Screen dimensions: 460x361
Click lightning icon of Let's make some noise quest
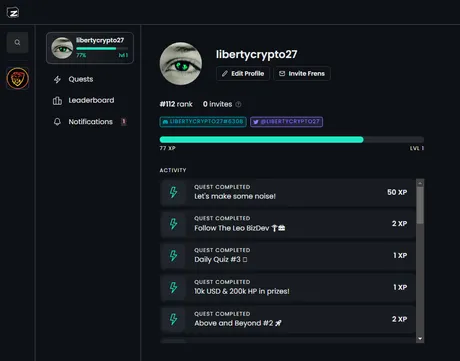click(173, 192)
